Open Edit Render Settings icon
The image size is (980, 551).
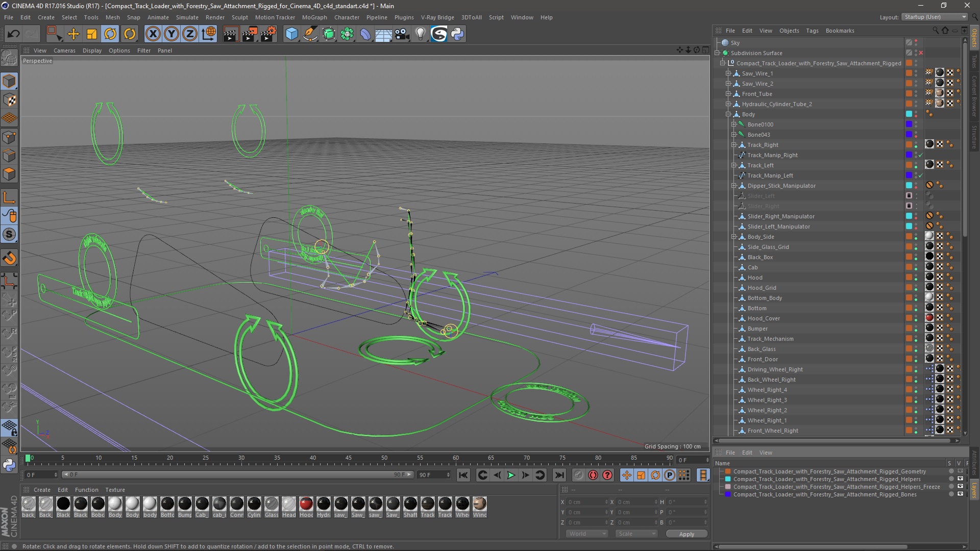[268, 34]
